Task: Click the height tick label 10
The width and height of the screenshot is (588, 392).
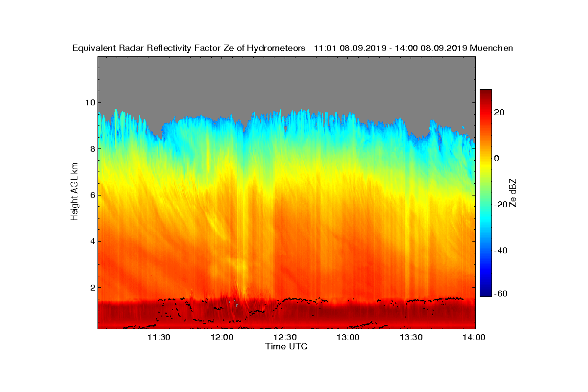Action: pyautogui.click(x=89, y=102)
